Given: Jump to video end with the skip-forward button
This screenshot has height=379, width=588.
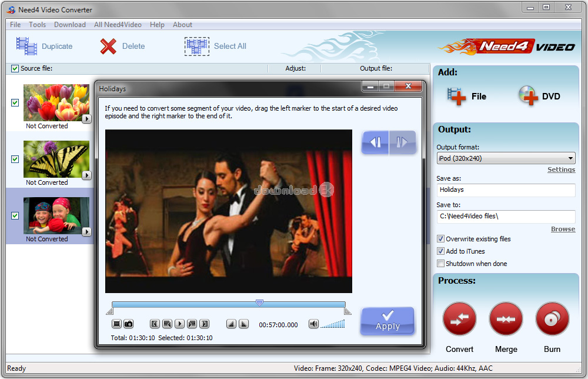Looking at the screenshot, I should (205, 324).
